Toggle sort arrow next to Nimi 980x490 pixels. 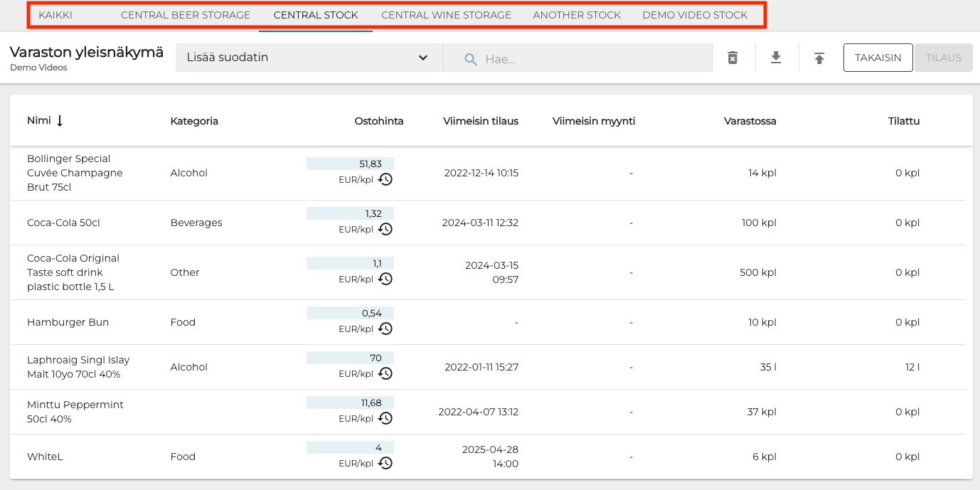point(60,121)
